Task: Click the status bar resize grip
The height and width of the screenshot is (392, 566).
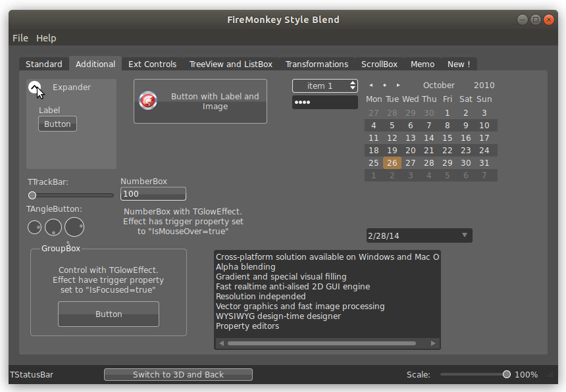Action: tap(550, 375)
